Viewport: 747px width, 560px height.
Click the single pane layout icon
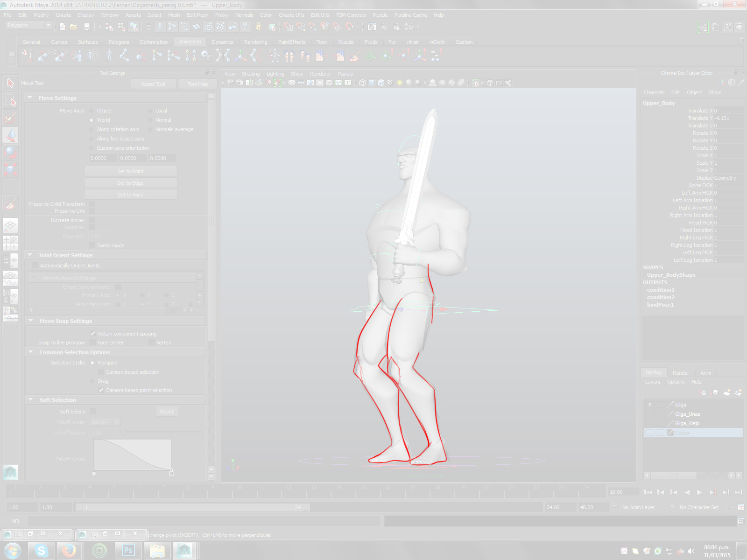pos(10,226)
